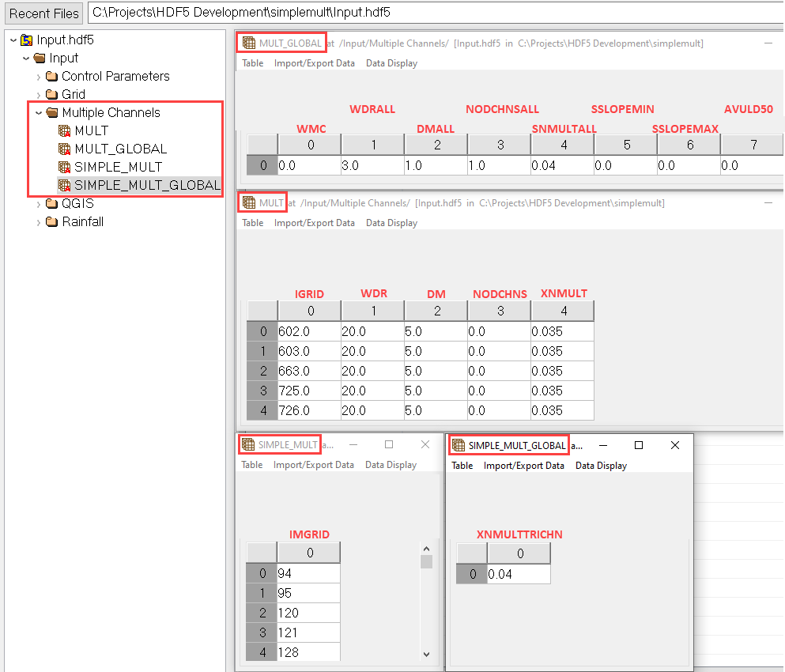
Task: Maximize the SIMPLE_MULT_GLOBAL window
Action: point(639,445)
